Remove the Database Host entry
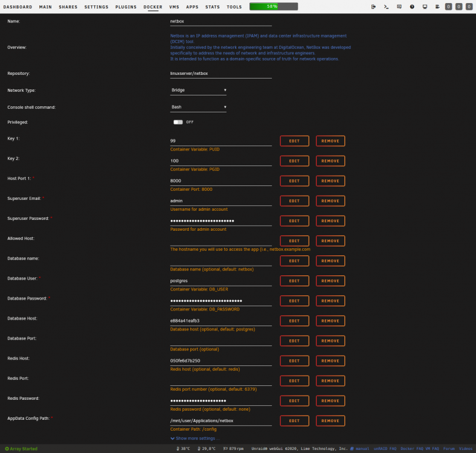This screenshot has height=453, width=476. point(330,321)
